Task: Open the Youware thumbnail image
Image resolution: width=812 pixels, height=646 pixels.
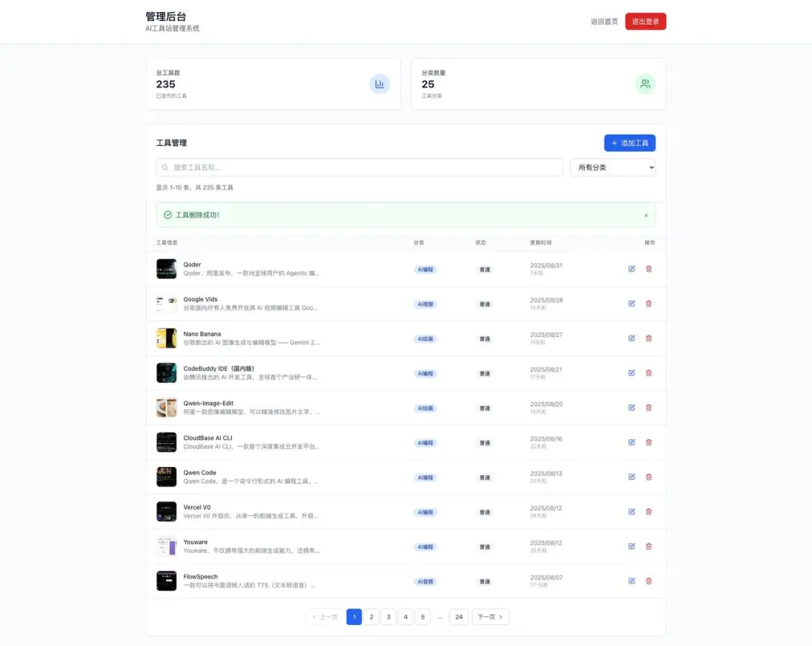Action: 166,547
